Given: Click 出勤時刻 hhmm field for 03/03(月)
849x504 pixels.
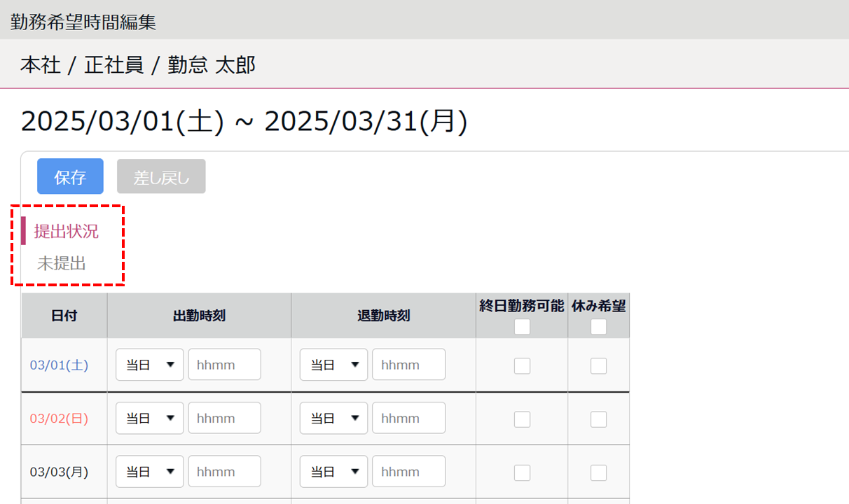Looking at the screenshot, I should click(224, 472).
